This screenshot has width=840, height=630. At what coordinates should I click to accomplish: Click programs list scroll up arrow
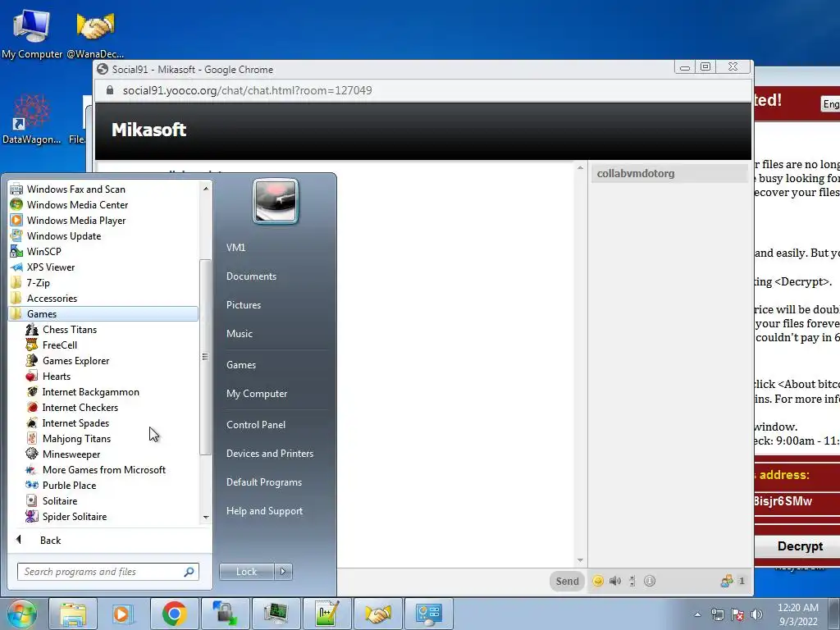click(206, 189)
